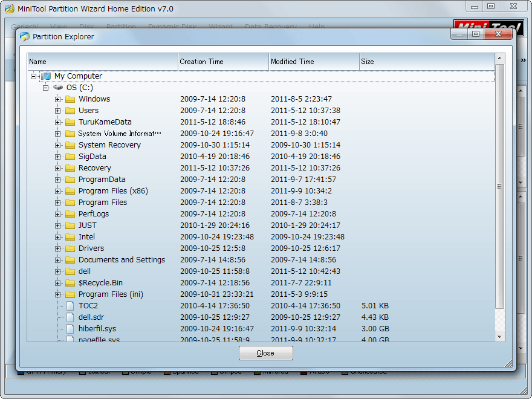This screenshot has width=532, height=399.
Task: Click the Windows folder icon
Action: (70, 99)
